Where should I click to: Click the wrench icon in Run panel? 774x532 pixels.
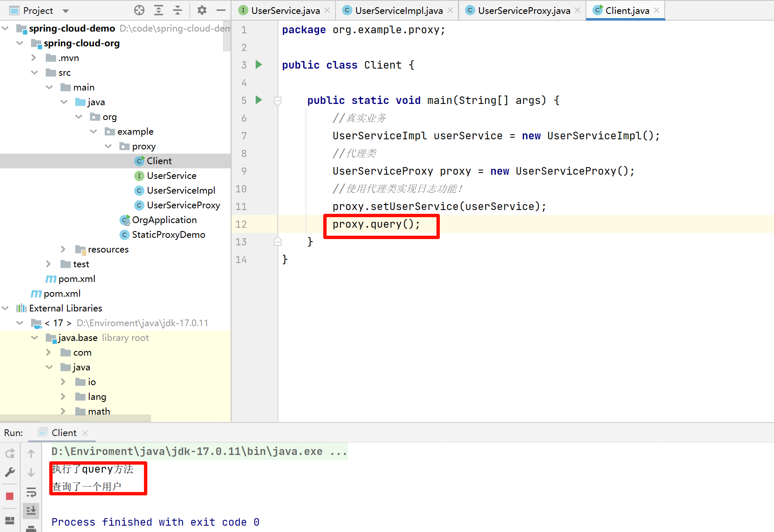click(10, 472)
